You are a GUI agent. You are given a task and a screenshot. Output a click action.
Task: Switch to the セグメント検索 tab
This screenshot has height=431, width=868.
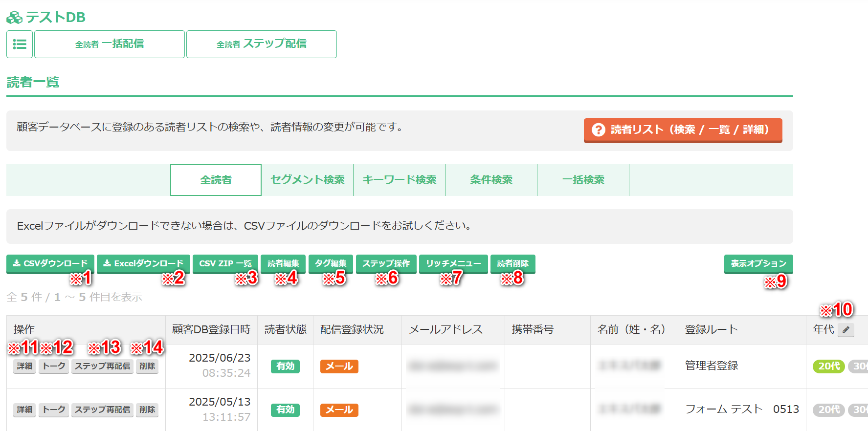click(x=308, y=180)
